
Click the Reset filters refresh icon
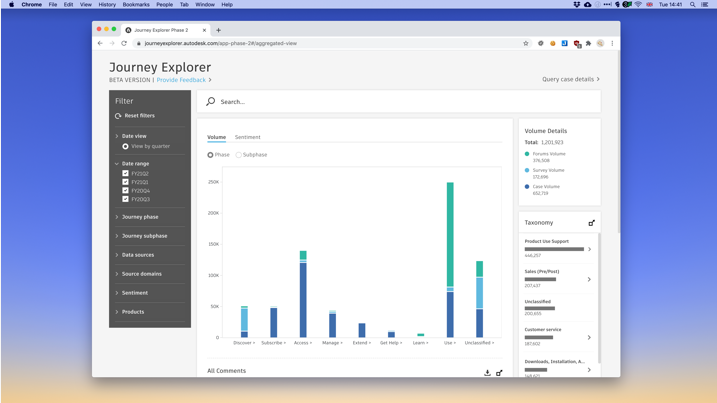click(118, 116)
